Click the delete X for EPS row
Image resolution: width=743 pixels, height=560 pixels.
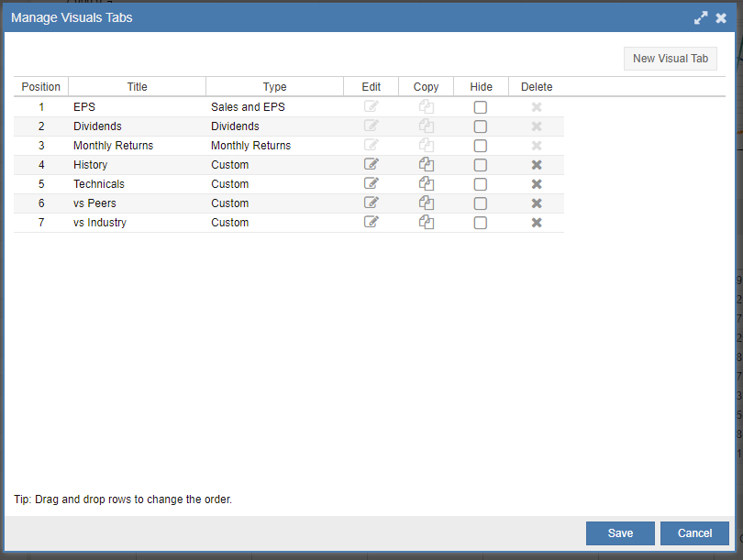[537, 107]
